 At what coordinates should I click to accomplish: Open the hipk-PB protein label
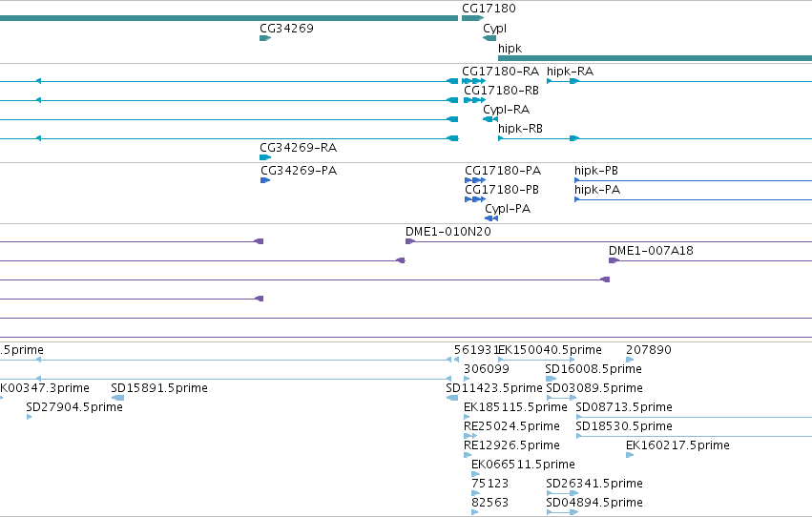point(596,170)
